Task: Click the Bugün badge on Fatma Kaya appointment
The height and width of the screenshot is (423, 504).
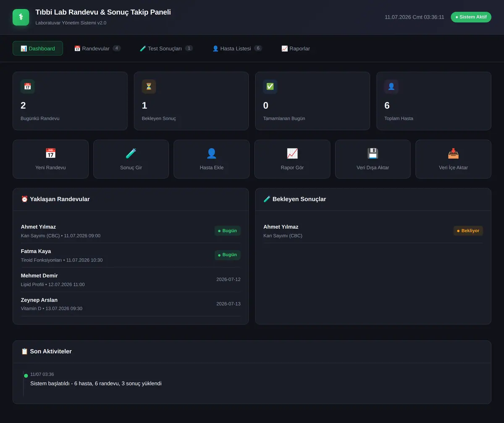Action: coord(228,255)
